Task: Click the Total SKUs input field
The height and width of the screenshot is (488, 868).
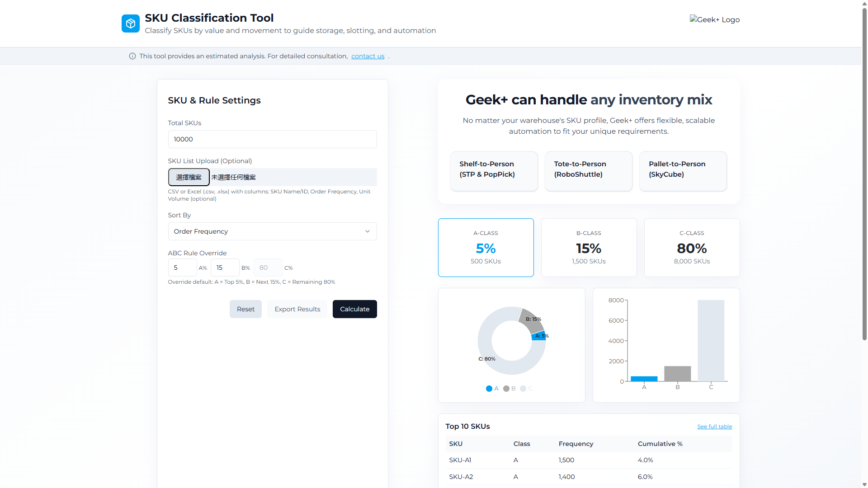Action: tap(272, 139)
